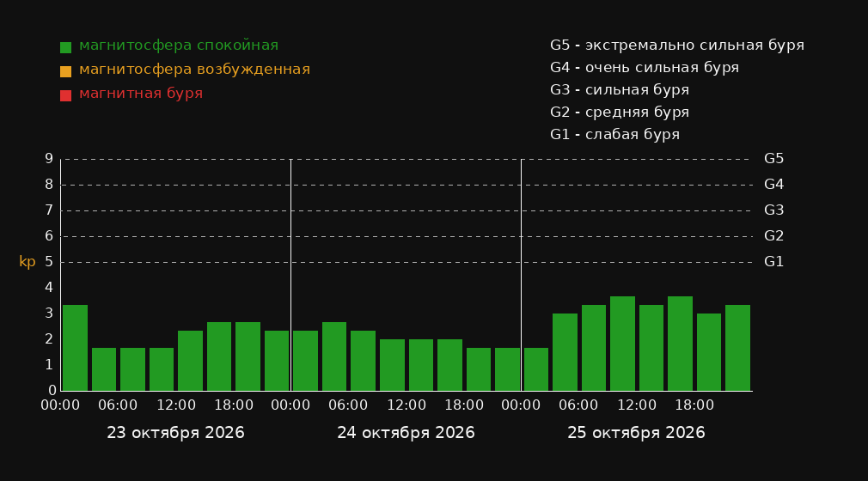Click the orange "kp" axis title
868x481 pixels.
(28, 262)
